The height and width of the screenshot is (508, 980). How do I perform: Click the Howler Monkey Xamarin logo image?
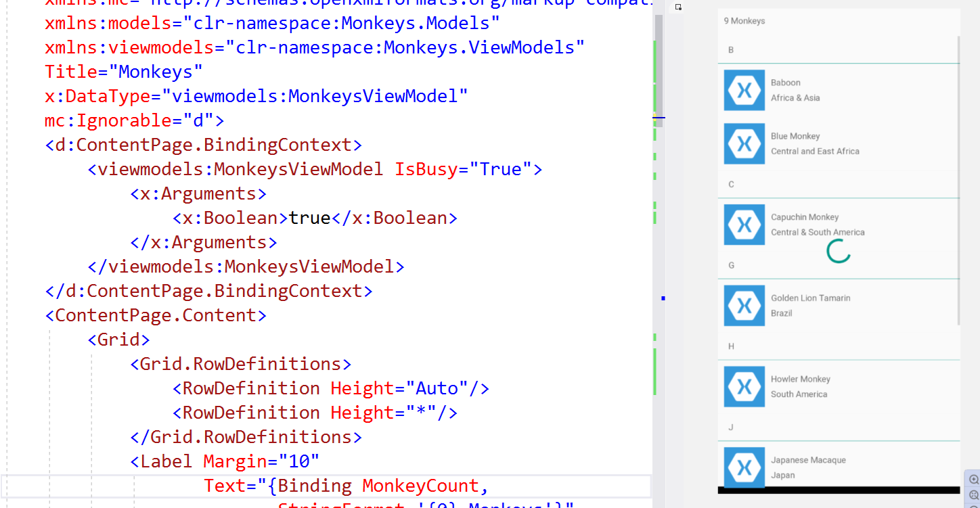[x=744, y=386]
